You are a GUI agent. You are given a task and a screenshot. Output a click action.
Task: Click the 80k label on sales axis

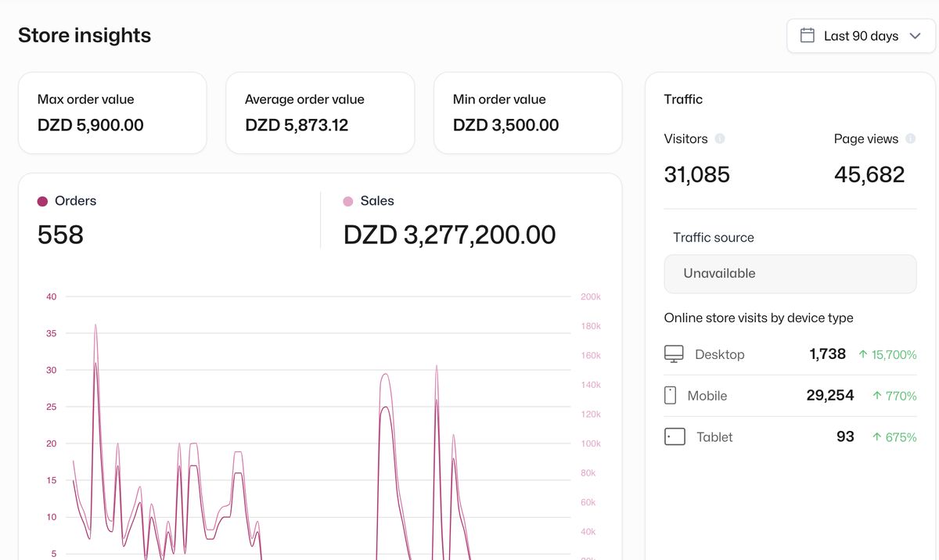coord(588,473)
